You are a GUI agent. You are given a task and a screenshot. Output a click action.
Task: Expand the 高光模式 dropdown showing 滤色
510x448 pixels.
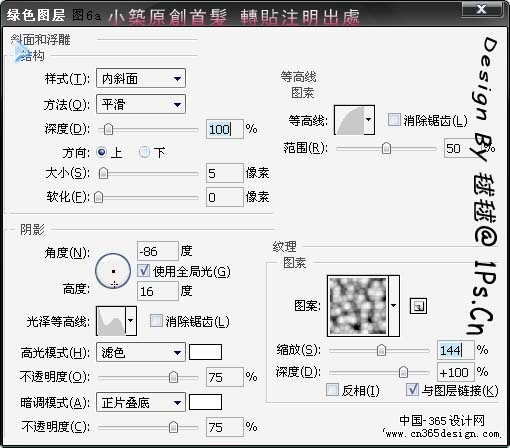coord(141,352)
